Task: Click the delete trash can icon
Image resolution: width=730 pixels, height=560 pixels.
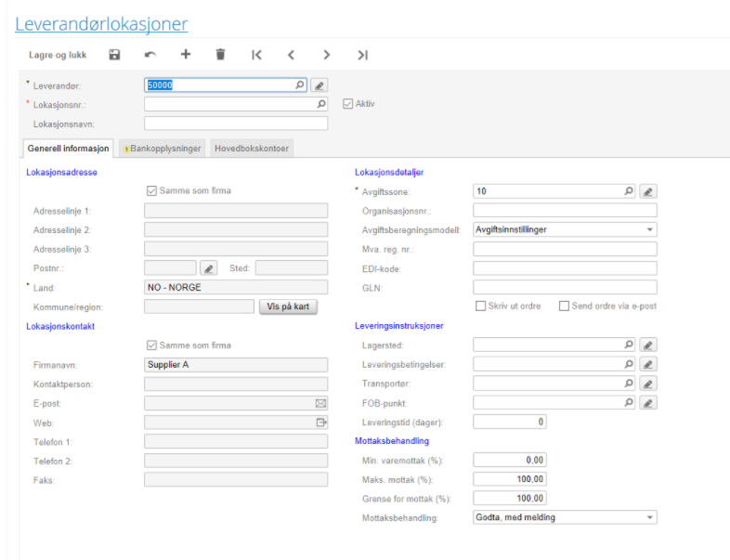Action: click(220, 55)
